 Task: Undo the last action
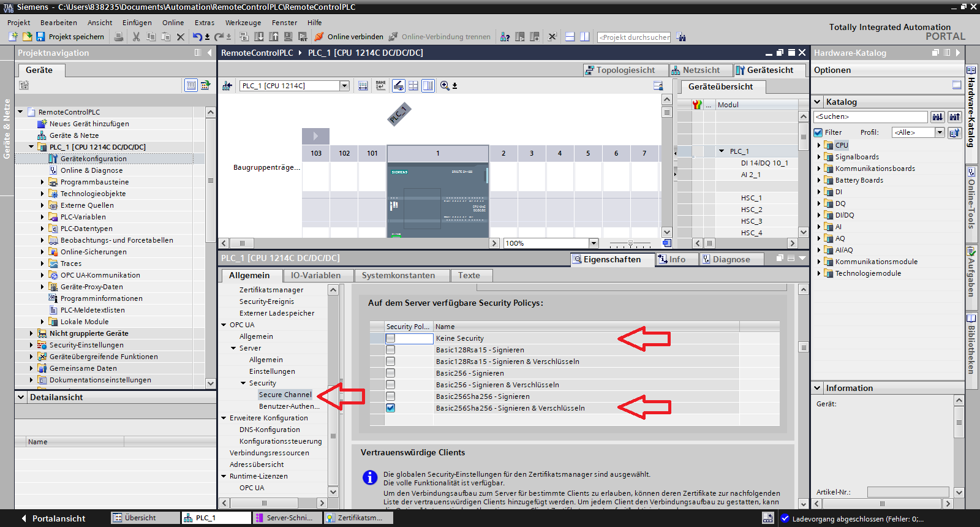click(x=197, y=37)
